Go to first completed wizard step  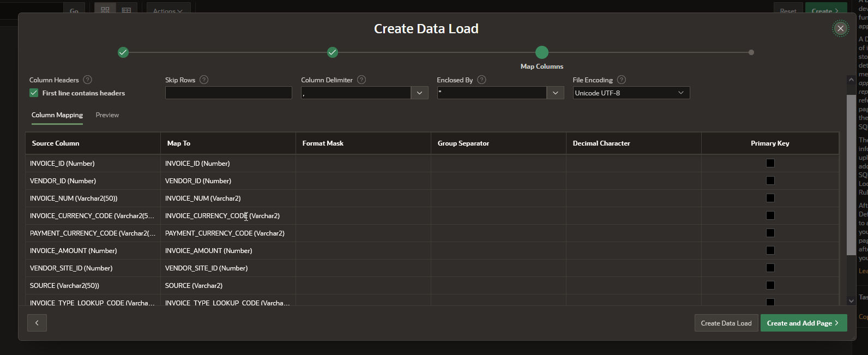tap(123, 52)
